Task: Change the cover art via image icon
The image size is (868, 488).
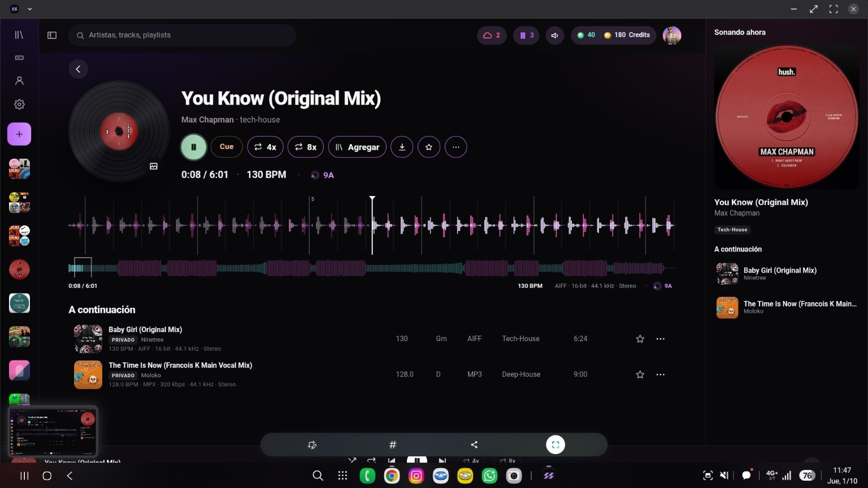Action: pos(154,166)
